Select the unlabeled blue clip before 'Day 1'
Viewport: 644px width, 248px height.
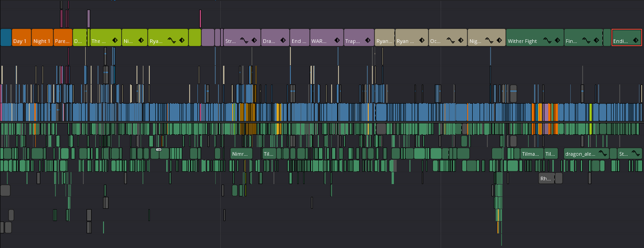point(6,37)
